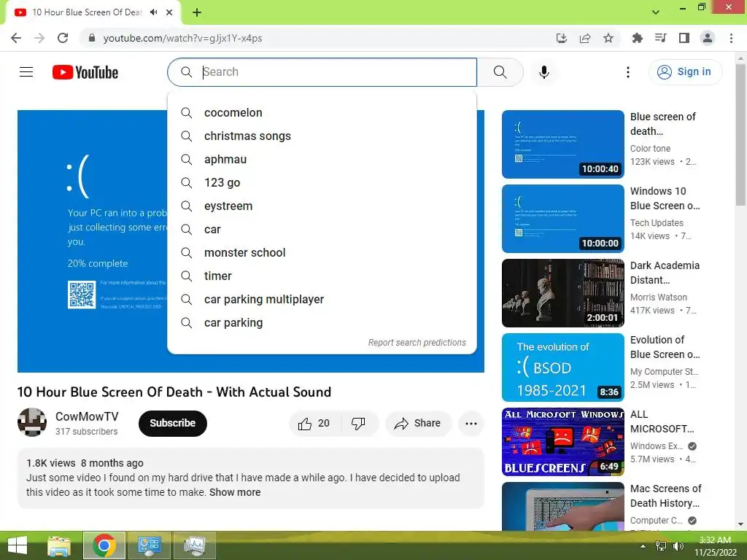This screenshot has height=560, width=747.
Task: Click Chrome icon in taskbar
Action: coord(104,545)
